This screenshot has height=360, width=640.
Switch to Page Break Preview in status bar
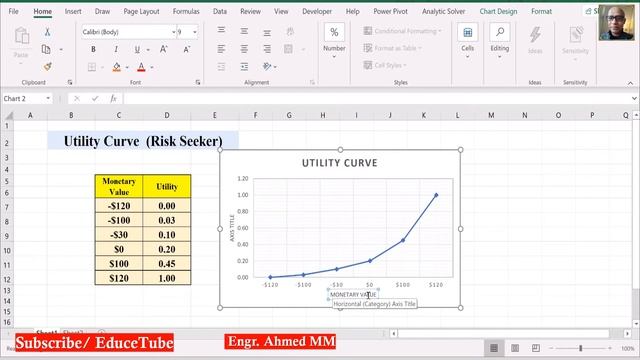click(x=536, y=348)
